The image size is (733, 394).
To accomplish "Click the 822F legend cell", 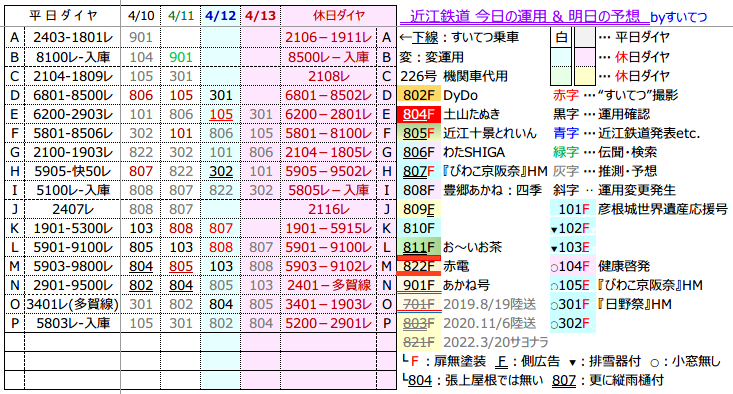I will 419,266.
